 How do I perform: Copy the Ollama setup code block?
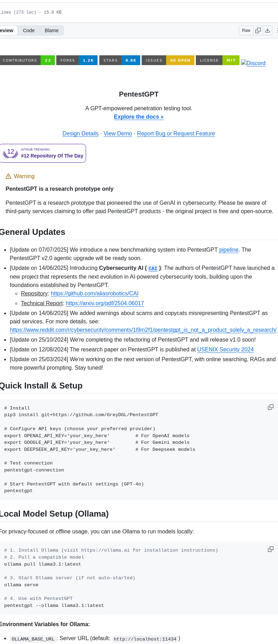[270, 549]
